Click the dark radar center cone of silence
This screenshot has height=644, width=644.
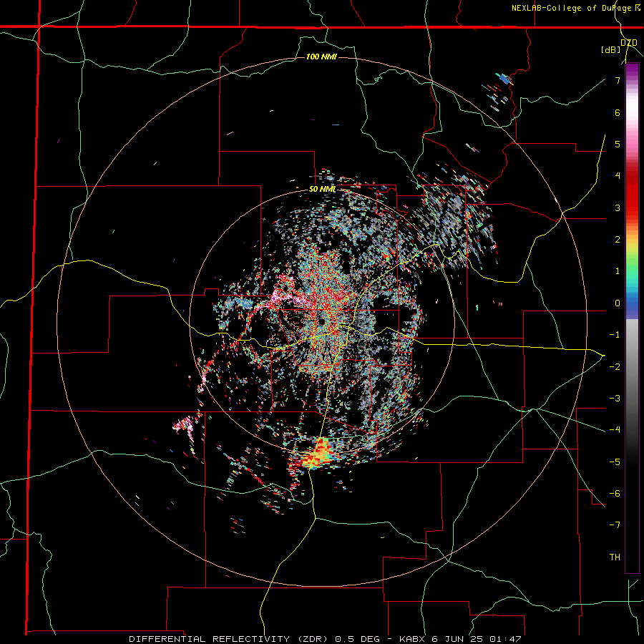pos(321,321)
